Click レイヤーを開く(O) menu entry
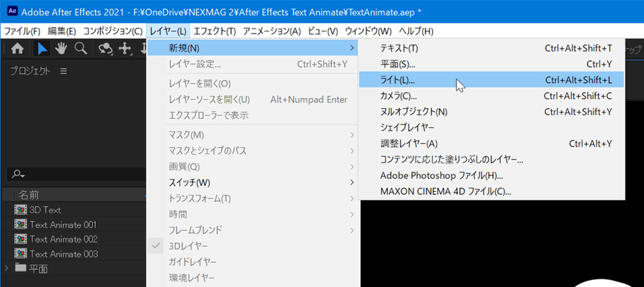 (x=253, y=84)
